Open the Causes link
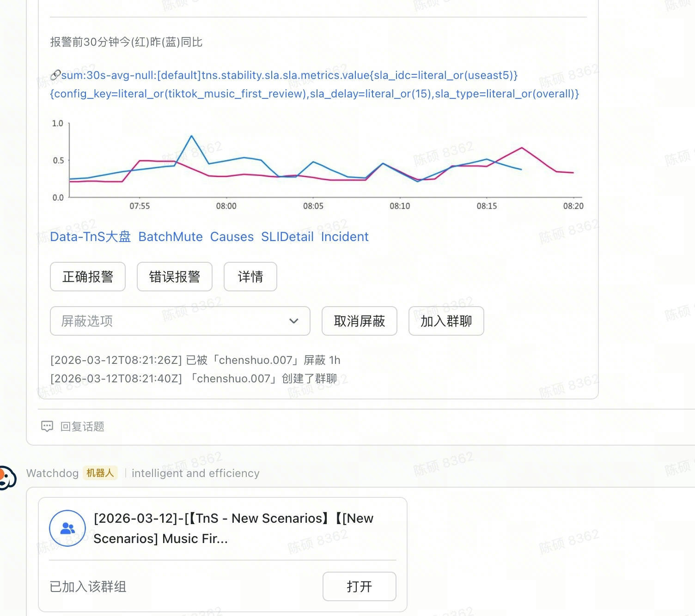The height and width of the screenshot is (616, 695). (232, 237)
